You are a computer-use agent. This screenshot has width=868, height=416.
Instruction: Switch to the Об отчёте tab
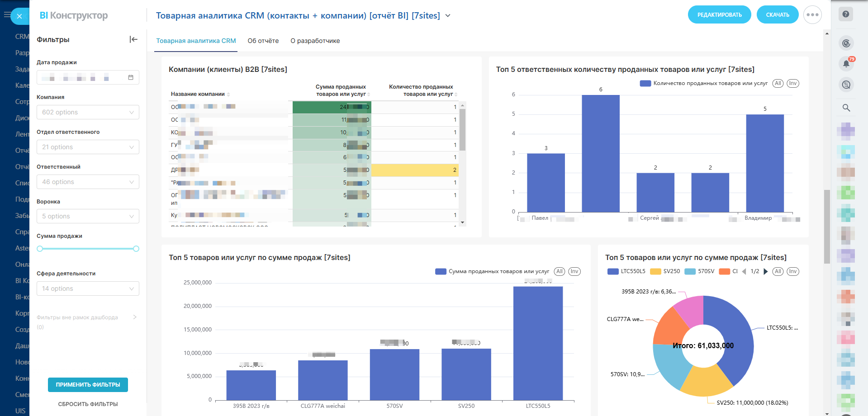(263, 41)
